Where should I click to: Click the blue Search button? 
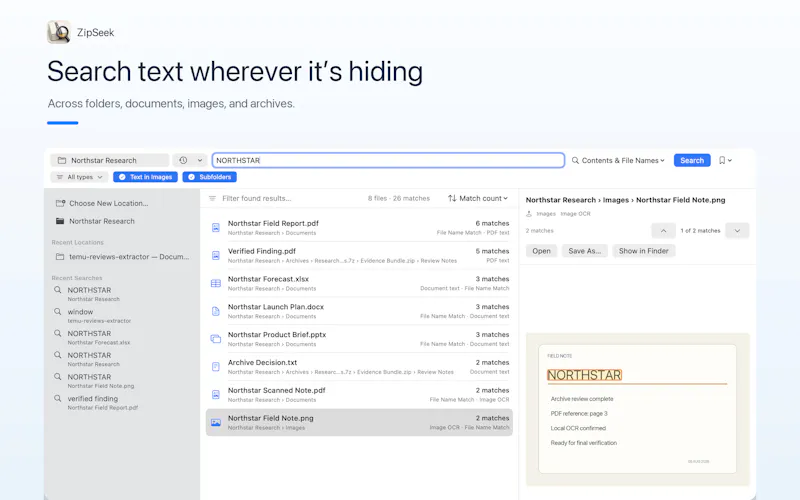click(692, 160)
